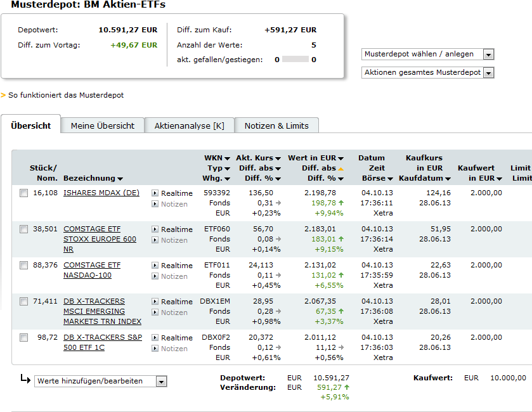Sort by WKN column arrow
532x412 pixels.
click(228, 158)
